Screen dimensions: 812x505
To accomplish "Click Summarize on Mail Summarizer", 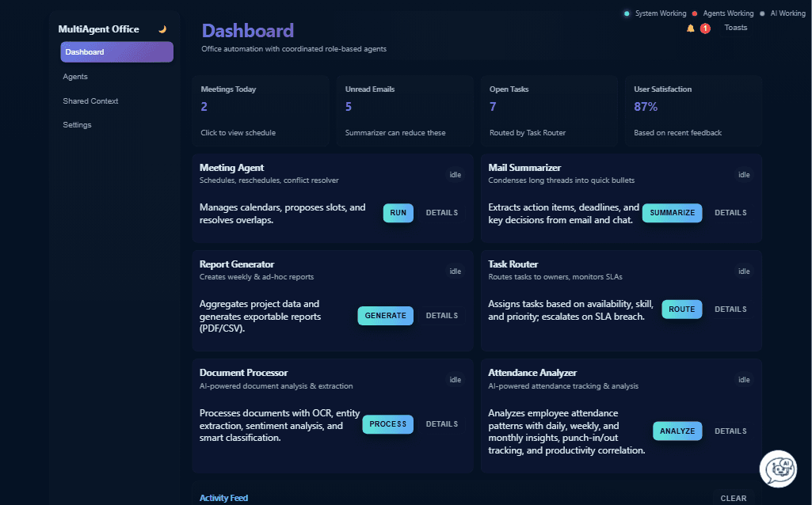I will [673, 213].
